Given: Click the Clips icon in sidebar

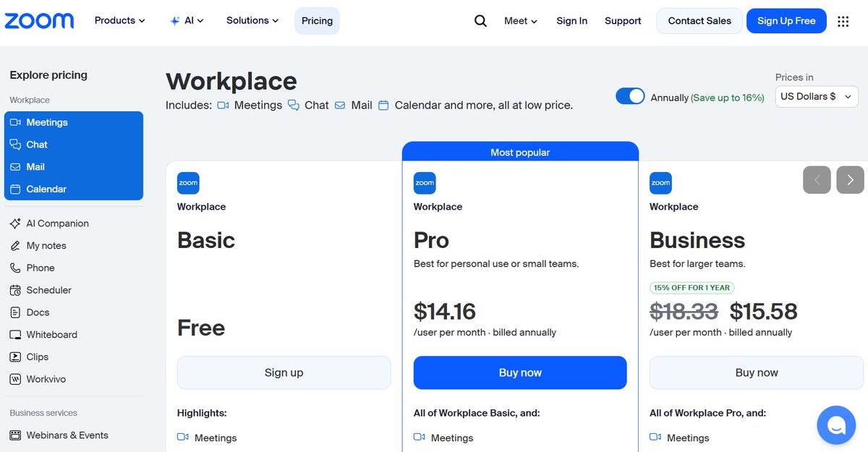Looking at the screenshot, I should coord(15,357).
